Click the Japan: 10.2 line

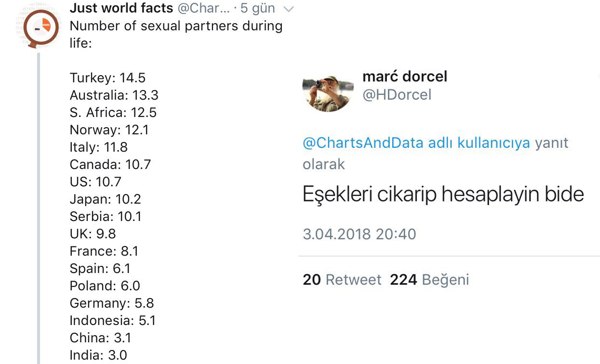[106, 199]
